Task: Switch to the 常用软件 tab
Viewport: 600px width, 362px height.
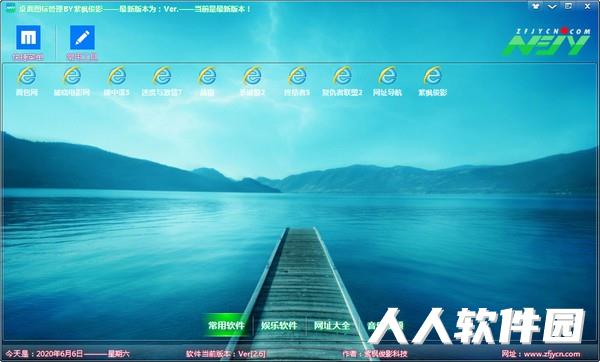Action: pyautogui.click(x=226, y=326)
